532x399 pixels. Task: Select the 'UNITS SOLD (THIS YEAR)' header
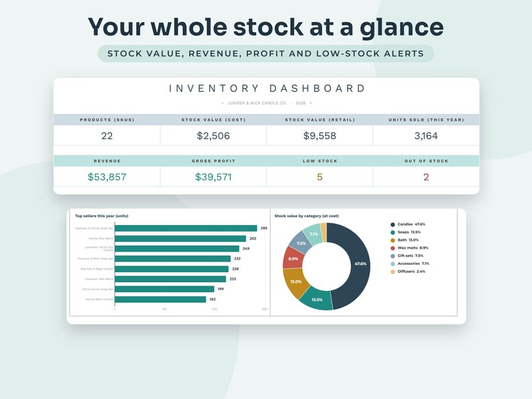426,120
